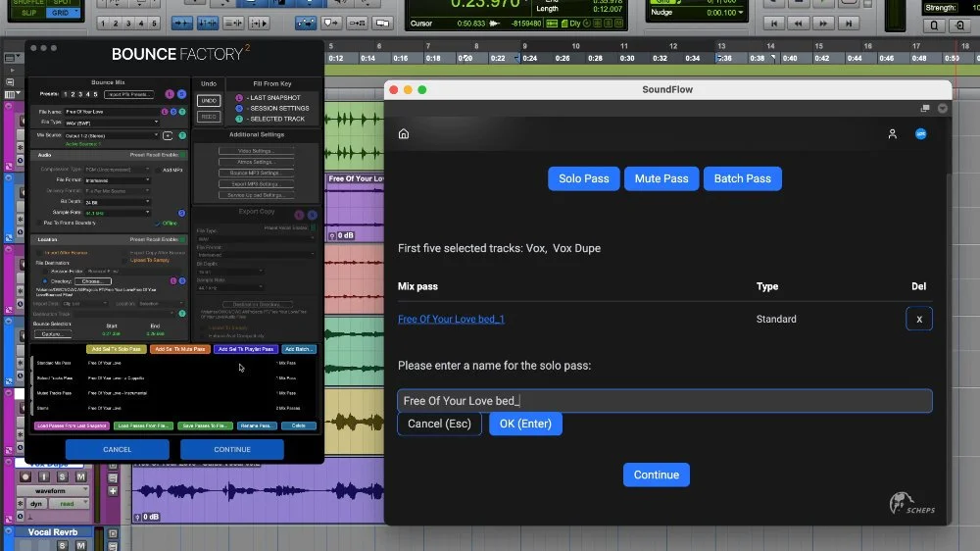Solo the Vox Dupe track
Viewport: 980px width, 551px height.
63,476
